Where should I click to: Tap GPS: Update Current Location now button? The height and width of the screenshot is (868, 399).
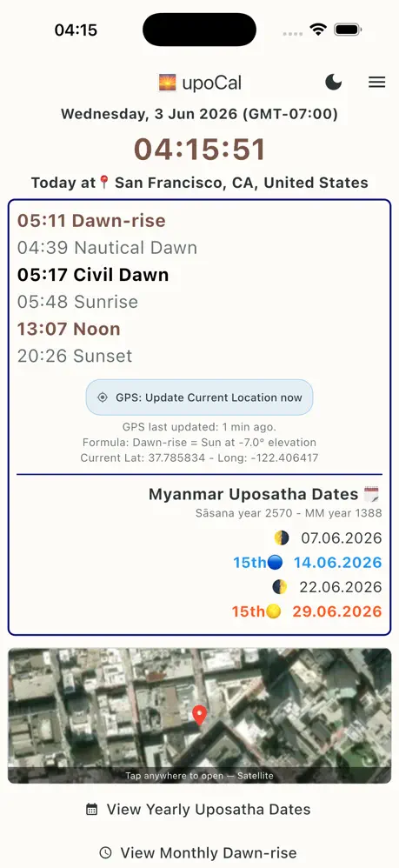(x=199, y=397)
